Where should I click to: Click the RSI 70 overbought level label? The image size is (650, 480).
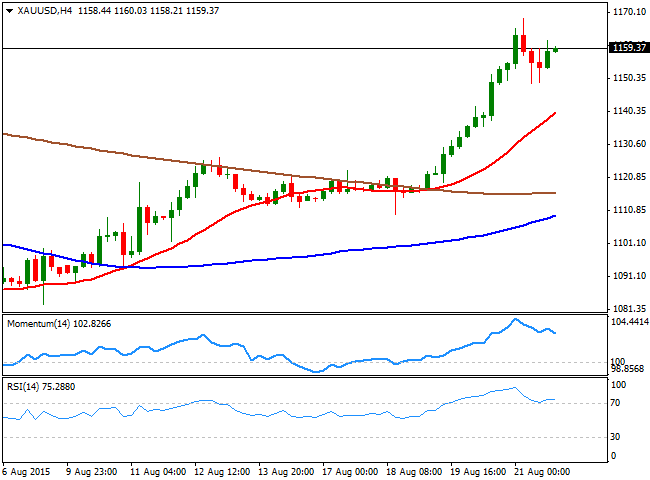coord(615,403)
